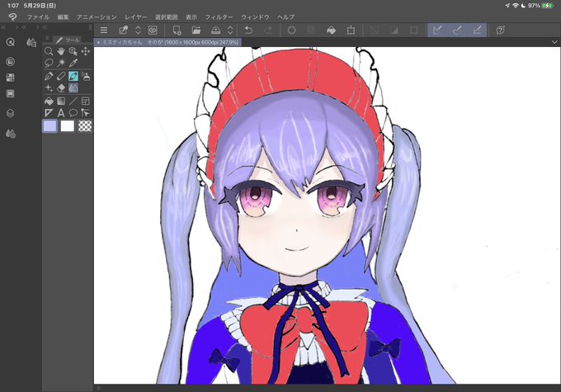
Task: Select the Lasso selection tool
Action: [x=49, y=63]
